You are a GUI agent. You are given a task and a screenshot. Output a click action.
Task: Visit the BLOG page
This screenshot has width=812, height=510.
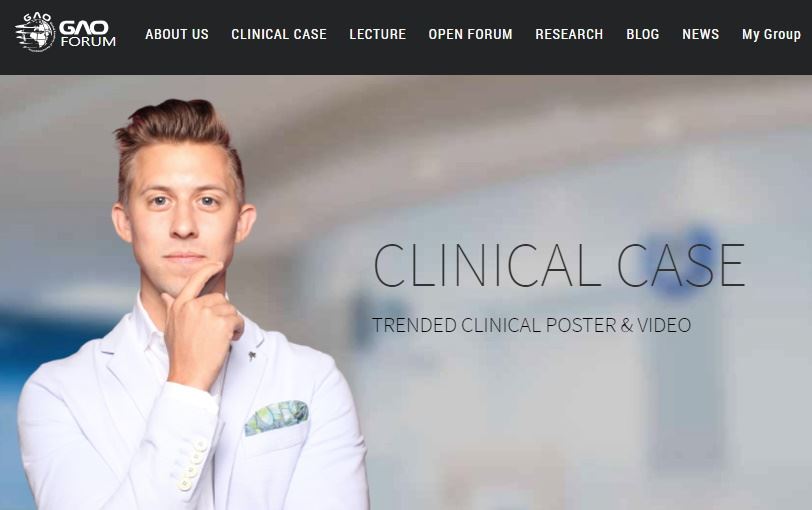[643, 34]
